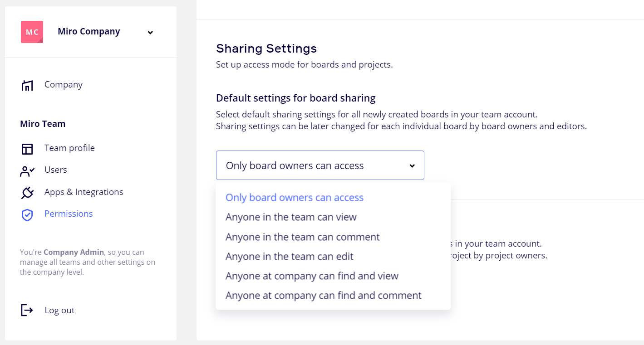The image size is (644, 345).
Task: Pick 'Anyone at company can find and comment'
Action: point(324,296)
